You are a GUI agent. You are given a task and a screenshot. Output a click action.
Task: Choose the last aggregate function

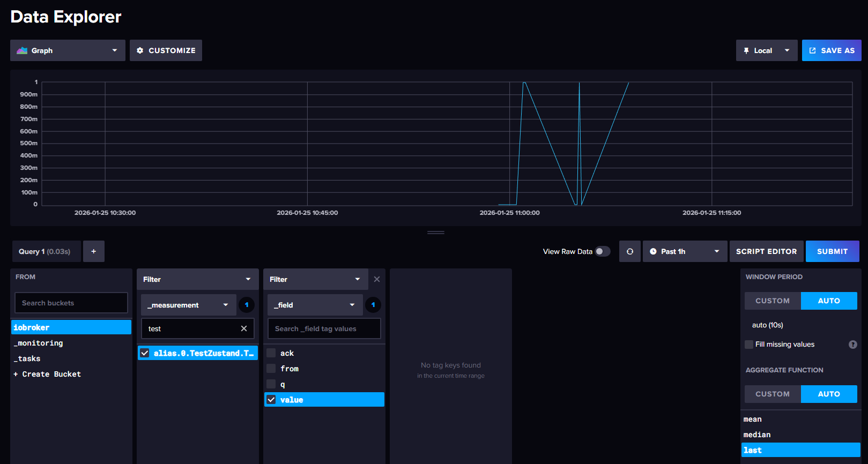(801, 450)
